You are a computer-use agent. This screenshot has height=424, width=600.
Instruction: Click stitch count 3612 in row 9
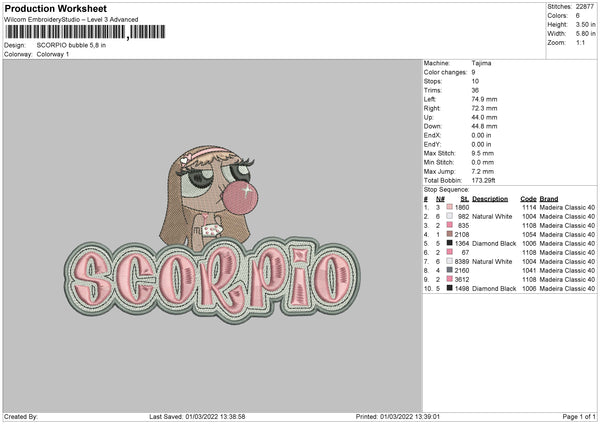(x=462, y=279)
